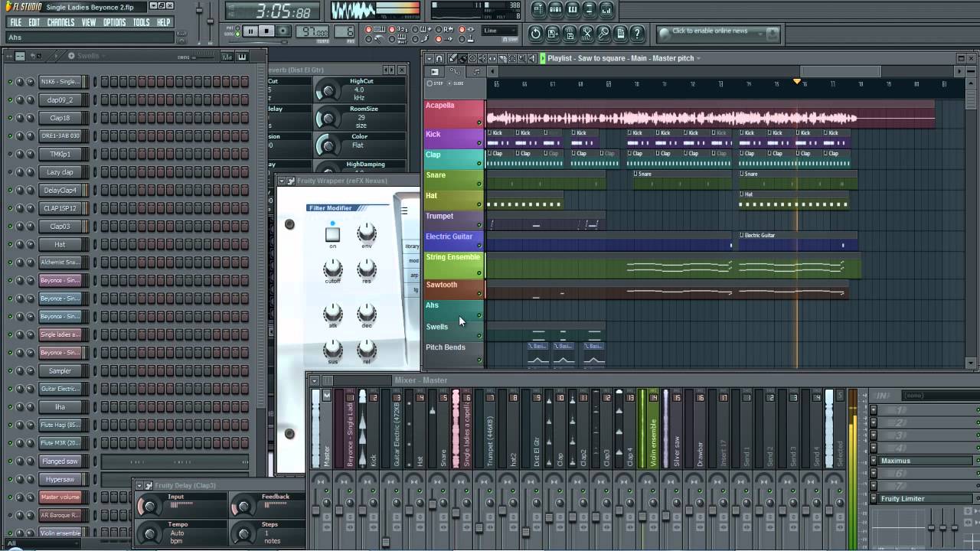Click the record button in the transport panel
980x551 pixels.
click(x=283, y=31)
